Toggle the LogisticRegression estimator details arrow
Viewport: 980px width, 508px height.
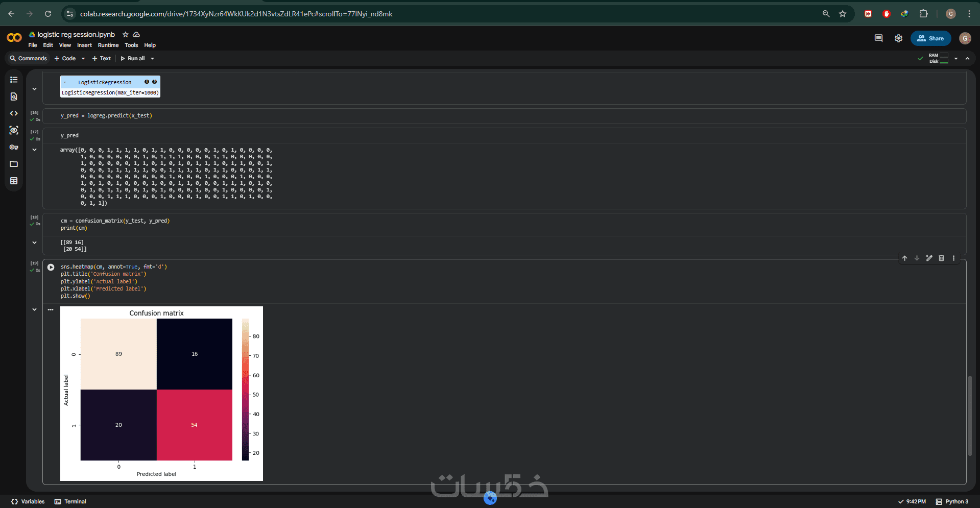point(65,82)
